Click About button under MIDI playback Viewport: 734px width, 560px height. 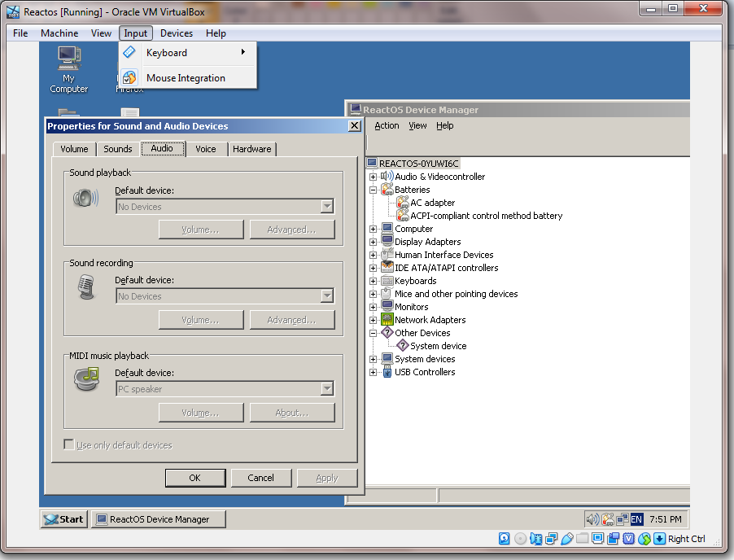[x=292, y=413]
